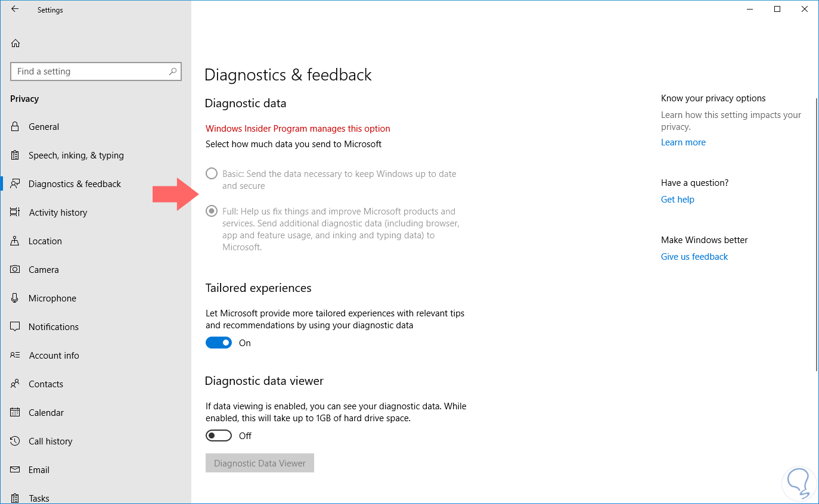
Task: Go back using the arrow in the title bar
Action: 15,10
